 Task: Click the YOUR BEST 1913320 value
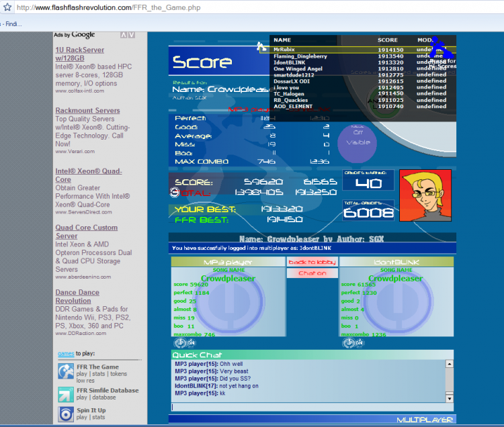coord(282,209)
